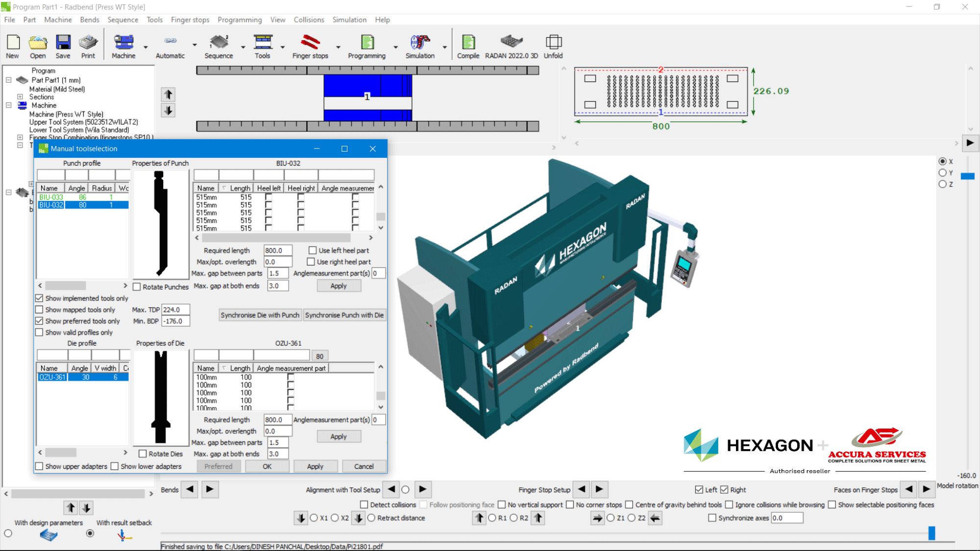Expand the Sections tree node
Viewport: 980px width, 551px height.
pos(19,96)
